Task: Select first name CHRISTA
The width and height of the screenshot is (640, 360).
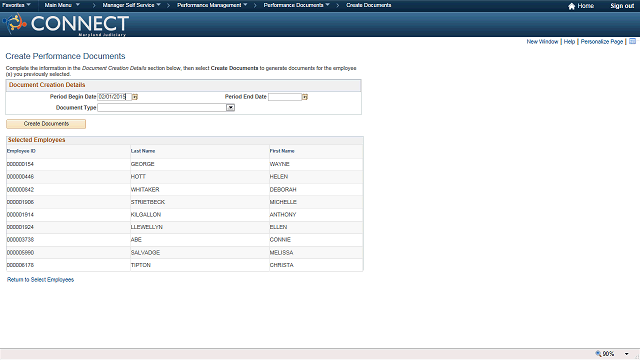Action: [x=282, y=265]
